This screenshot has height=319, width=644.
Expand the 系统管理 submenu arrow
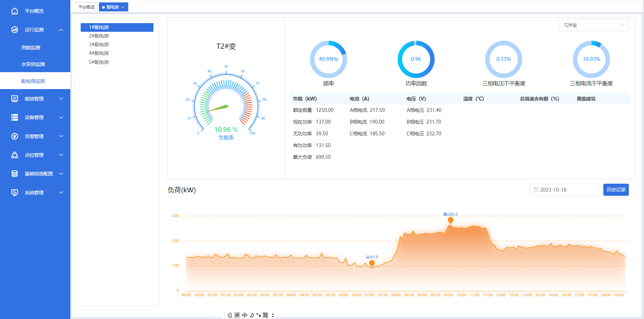click(x=61, y=193)
